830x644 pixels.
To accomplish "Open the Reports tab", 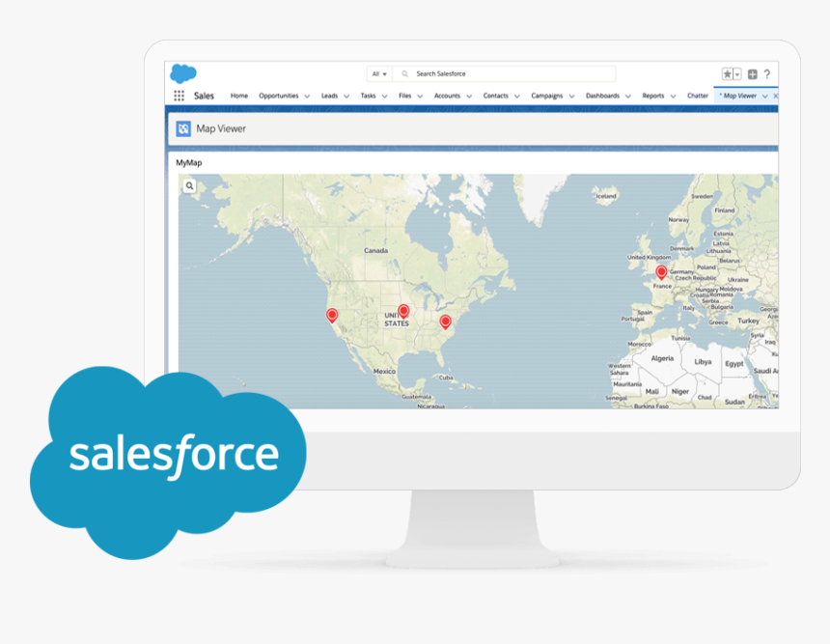I will [x=653, y=96].
